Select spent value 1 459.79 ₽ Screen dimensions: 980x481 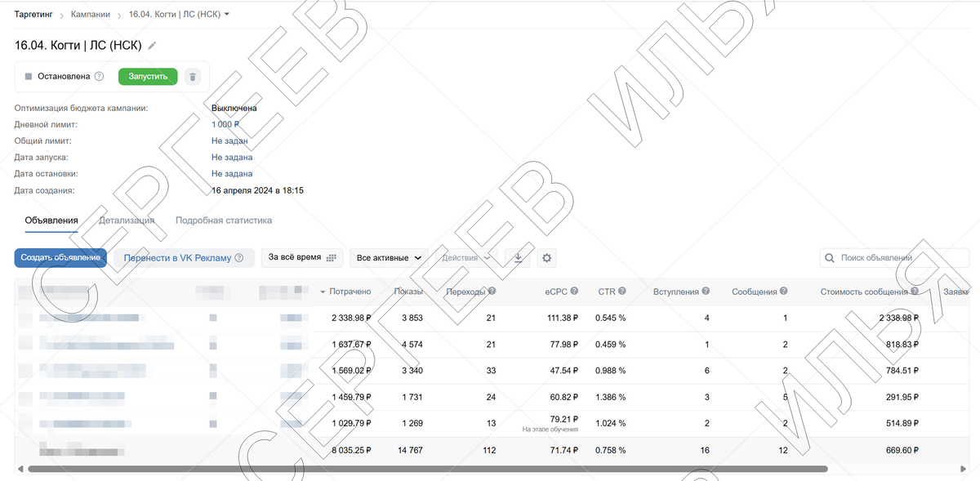click(350, 397)
